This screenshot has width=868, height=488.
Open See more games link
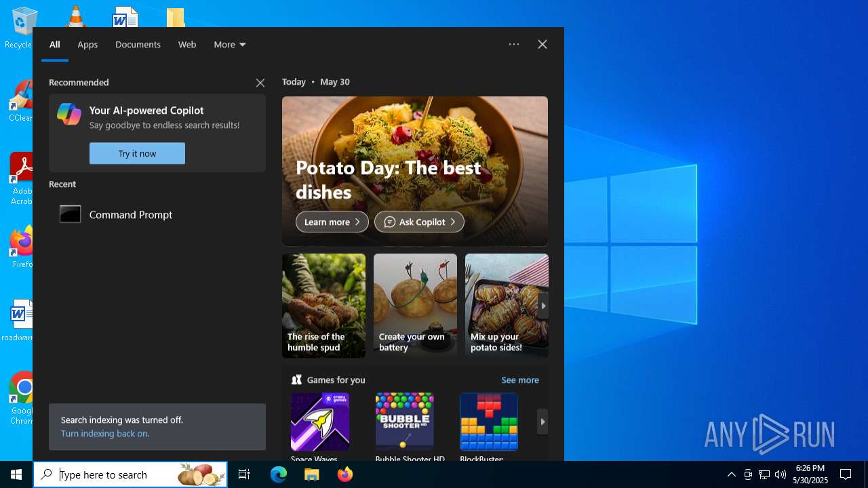tap(520, 380)
